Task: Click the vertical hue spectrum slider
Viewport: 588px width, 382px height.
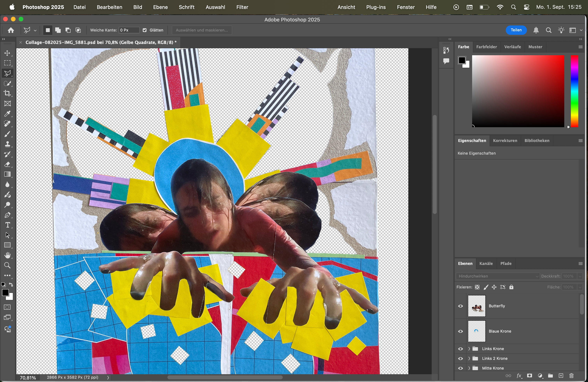Action: 574,91
